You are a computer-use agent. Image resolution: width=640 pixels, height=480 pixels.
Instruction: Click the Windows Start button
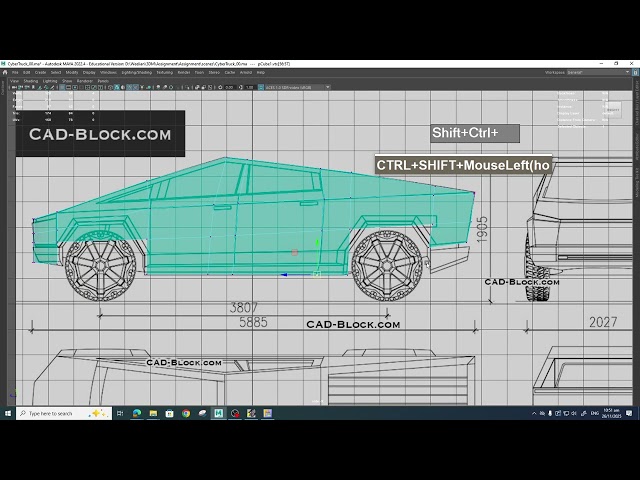(x=8, y=413)
